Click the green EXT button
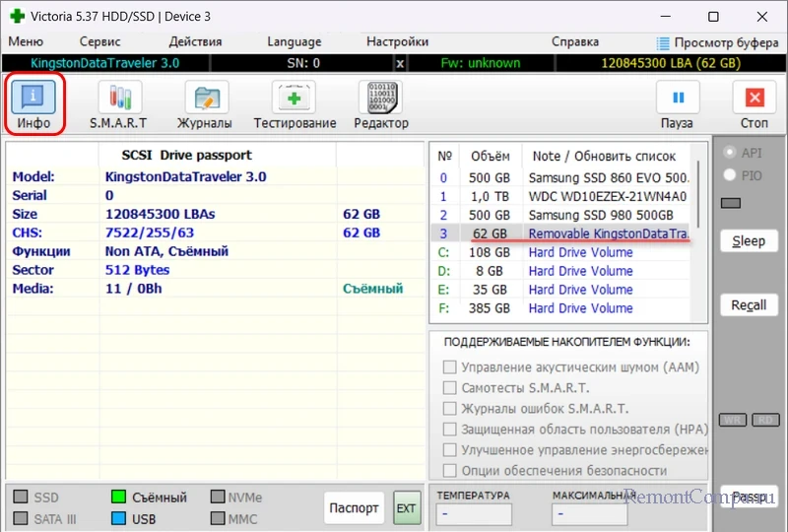 [x=406, y=508]
